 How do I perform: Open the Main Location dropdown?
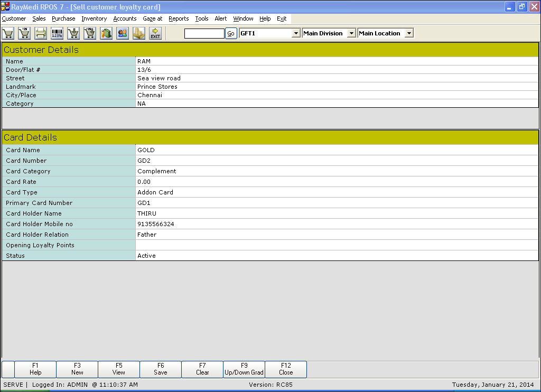(409, 33)
